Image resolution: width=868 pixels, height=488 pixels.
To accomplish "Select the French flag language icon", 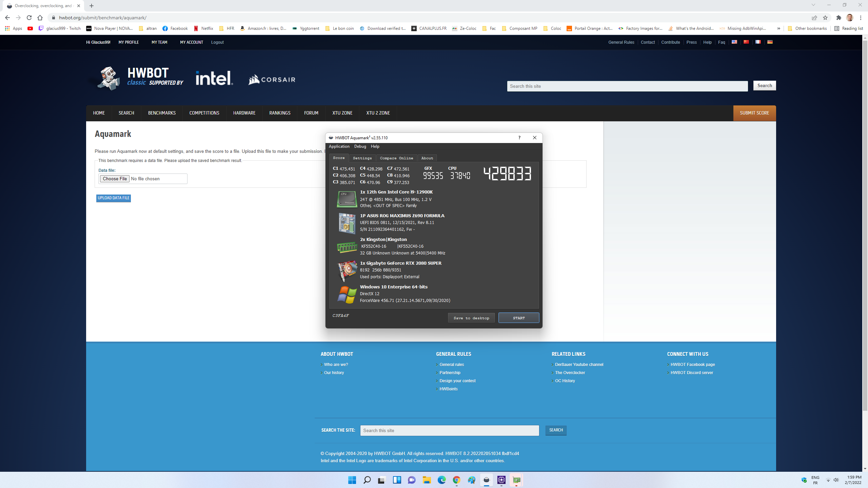I will pos(758,42).
